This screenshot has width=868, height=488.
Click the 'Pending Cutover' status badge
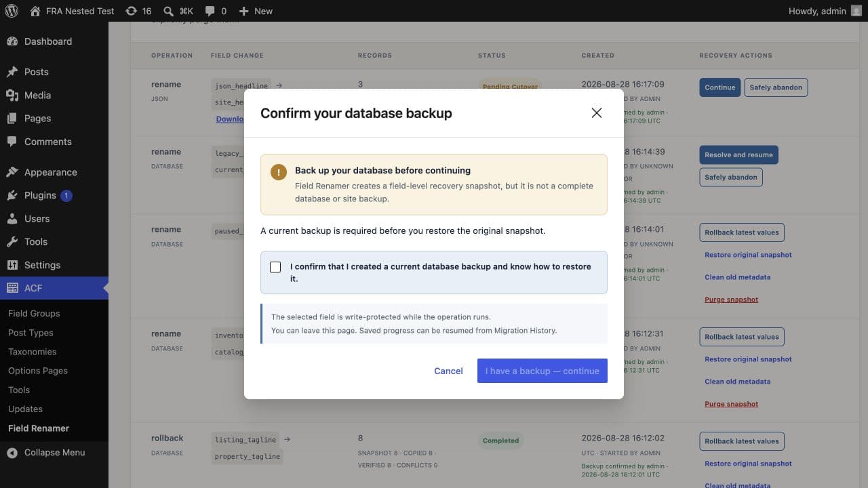click(x=510, y=87)
